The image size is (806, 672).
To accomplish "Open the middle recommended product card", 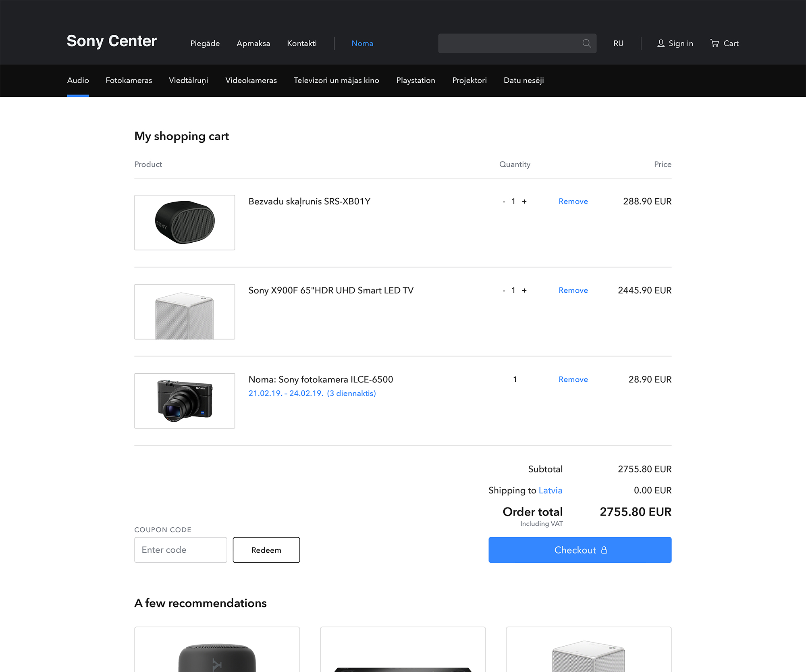I will point(403,649).
